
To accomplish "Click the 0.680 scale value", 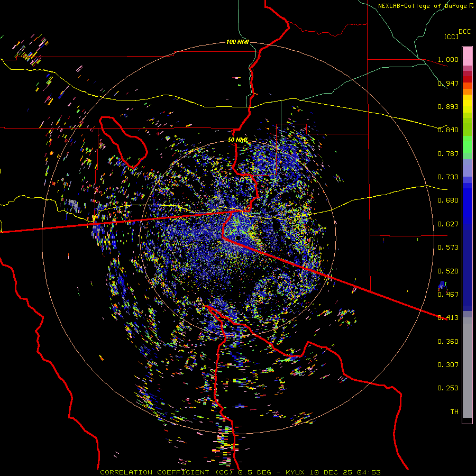I will click(448, 200).
